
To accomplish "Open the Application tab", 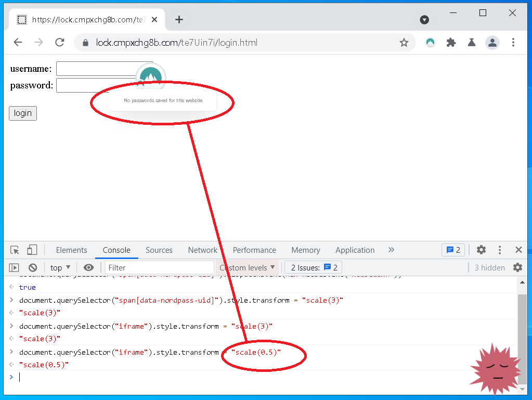I will (x=355, y=250).
